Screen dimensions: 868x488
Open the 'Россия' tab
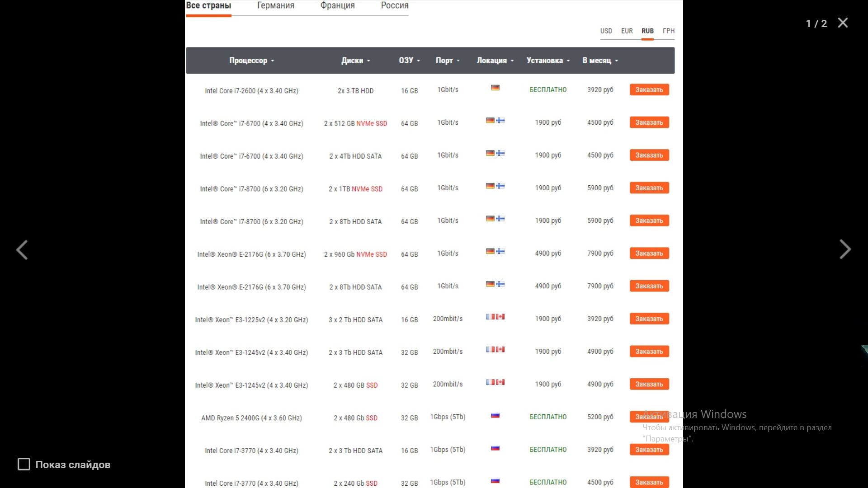click(x=395, y=6)
